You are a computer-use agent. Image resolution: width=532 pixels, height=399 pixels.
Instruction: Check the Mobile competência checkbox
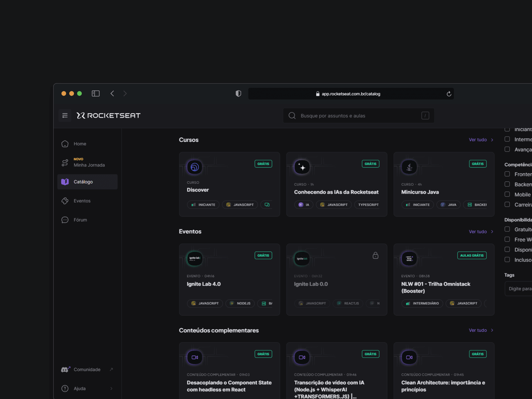[507, 194]
